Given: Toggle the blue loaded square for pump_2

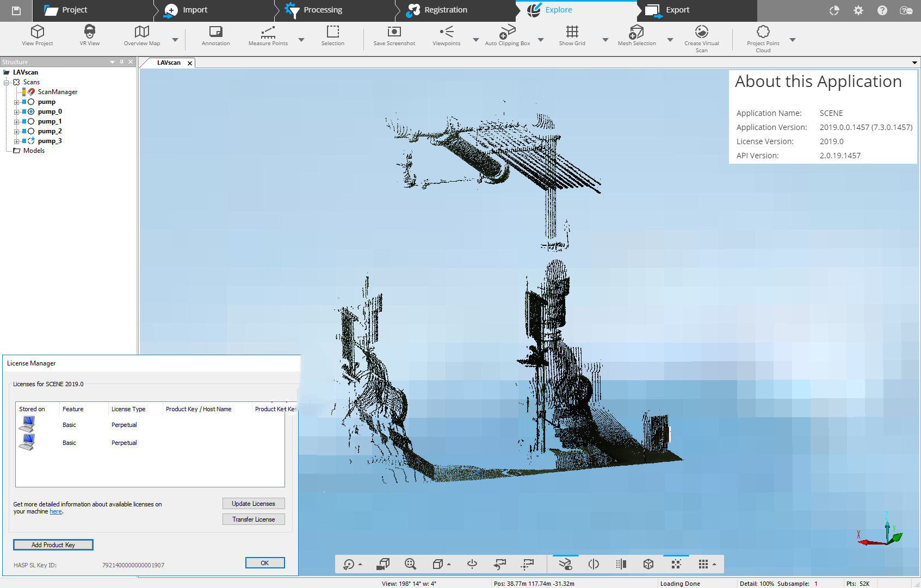Looking at the screenshot, I should [24, 131].
